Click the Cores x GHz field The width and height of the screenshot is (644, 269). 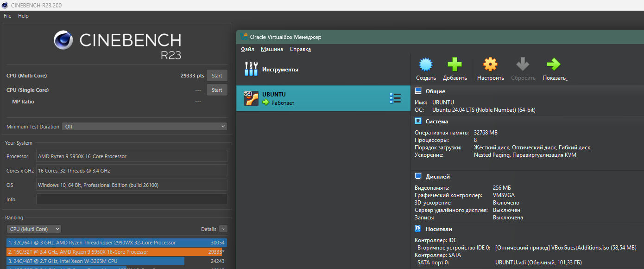(132, 171)
